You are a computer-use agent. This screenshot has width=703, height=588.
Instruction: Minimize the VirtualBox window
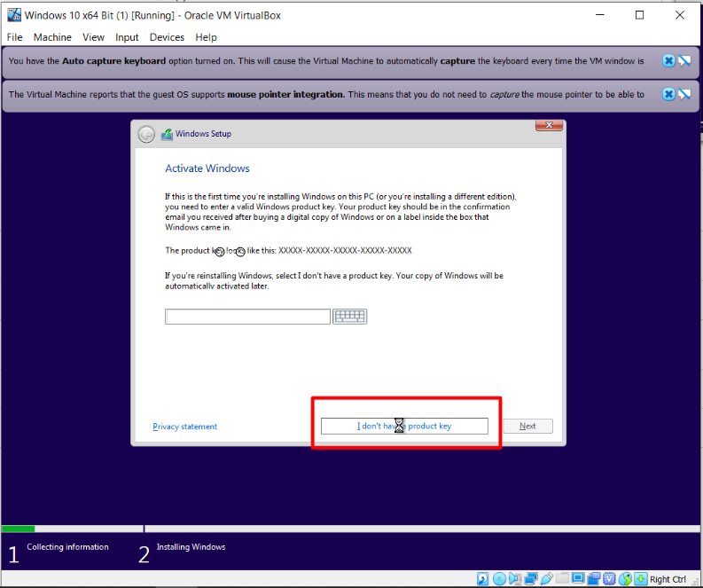click(x=599, y=15)
